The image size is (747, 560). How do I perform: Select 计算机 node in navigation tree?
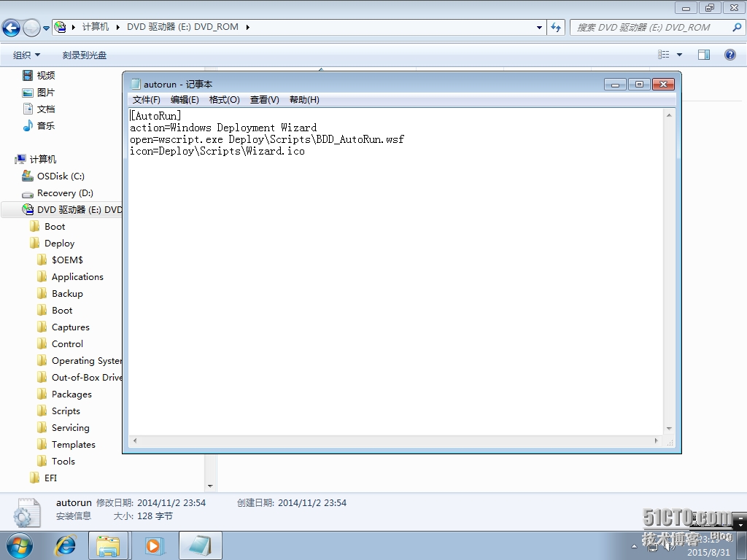[36, 159]
